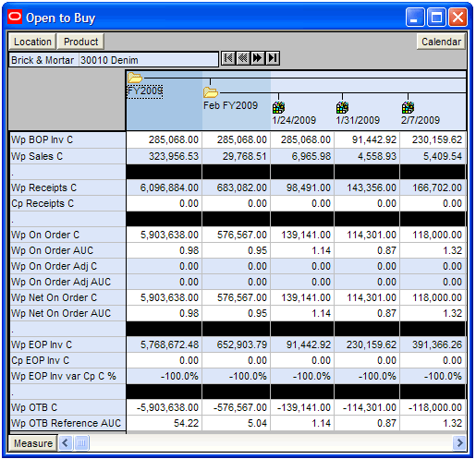Image resolution: width=476 pixels, height=459 pixels.
Task: Click the -5,903,638.00 Wp OTB C cell
Action: [165, 407]
